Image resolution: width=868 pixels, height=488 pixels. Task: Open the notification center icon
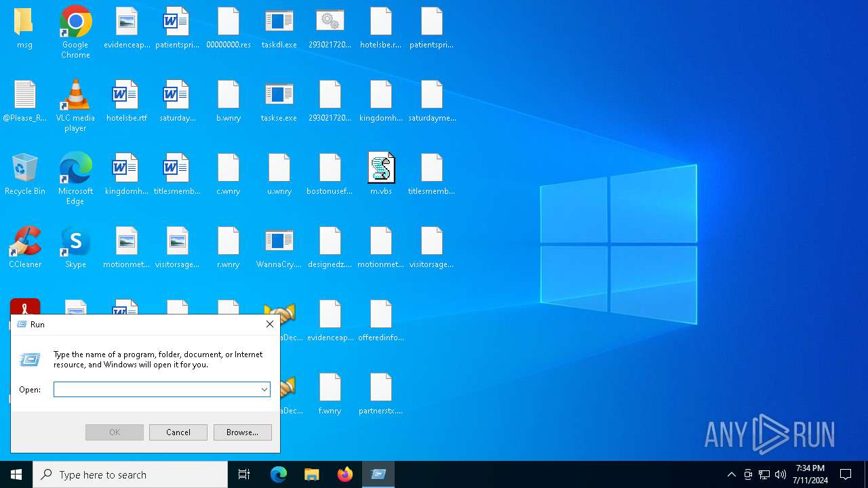[x=846, y=474]
